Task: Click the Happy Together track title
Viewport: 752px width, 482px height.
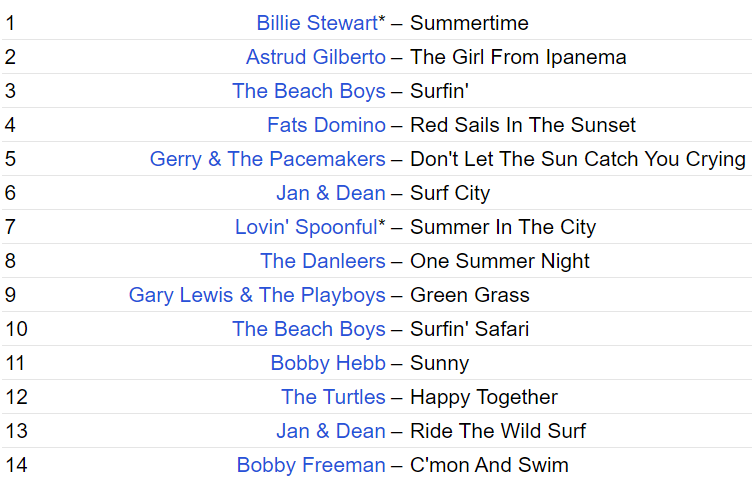Action: [484, 397]
